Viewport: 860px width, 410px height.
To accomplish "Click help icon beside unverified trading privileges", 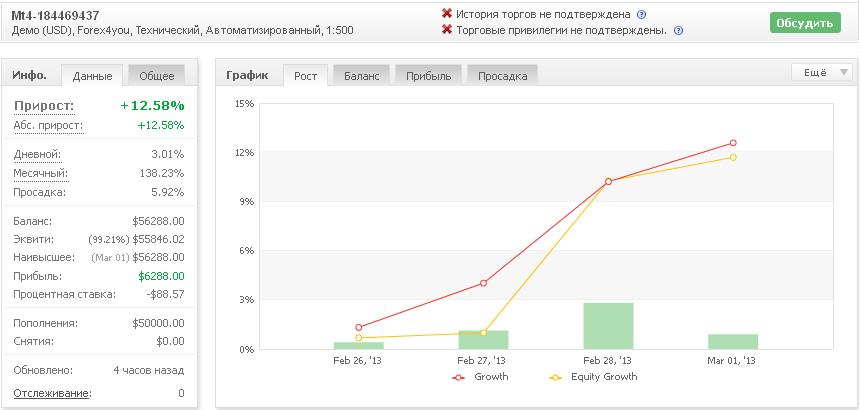I will tap(678, 31).
